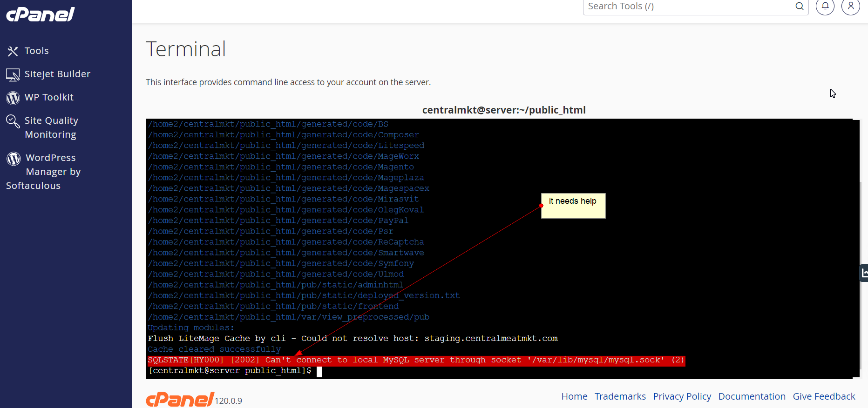Click the generated/code/PayPal path line
Screen dimensions: 868x408
(278, 221)
